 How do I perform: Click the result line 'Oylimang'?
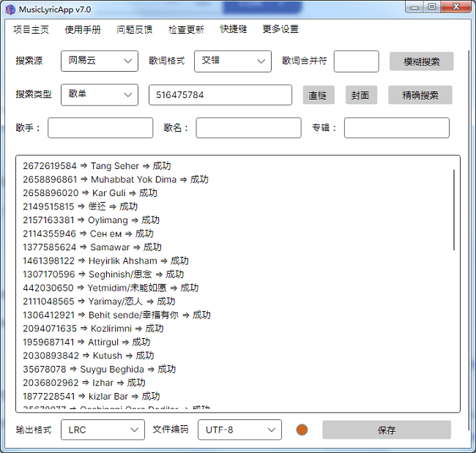91,220
